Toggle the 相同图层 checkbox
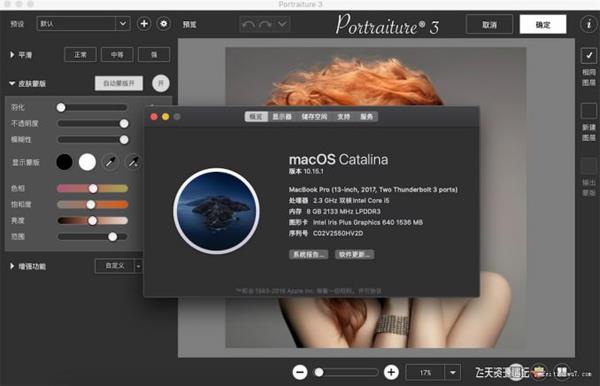Image resolution: width=600 pixels, height=386 pixels. pos(589,56)
